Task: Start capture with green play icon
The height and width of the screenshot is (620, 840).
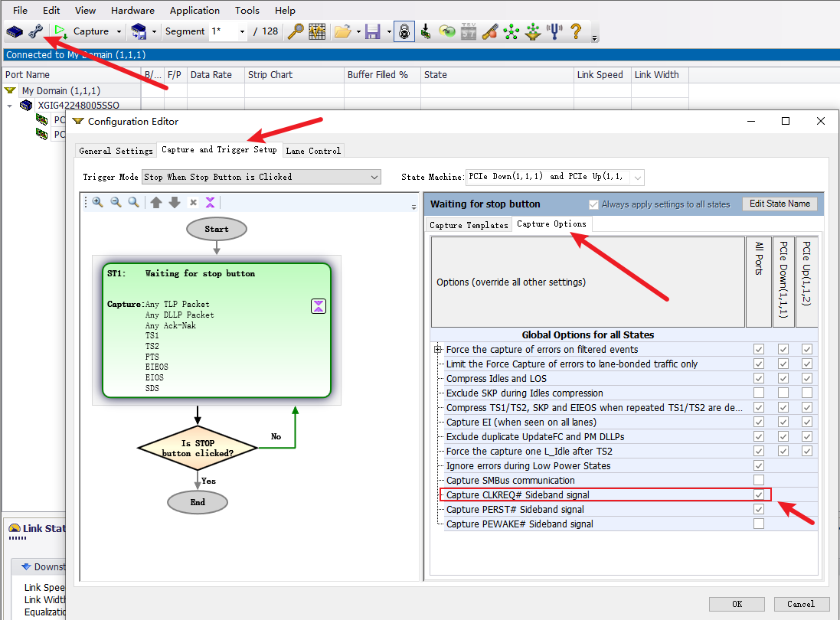Action: pyautogui.click(x=60, y=31)
